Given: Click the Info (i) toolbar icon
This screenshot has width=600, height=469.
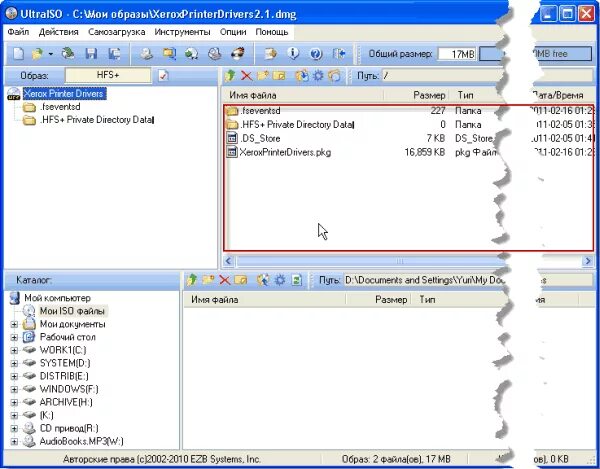Looking at the screenshot, I should pyautogui.click(x=293, y=54).
